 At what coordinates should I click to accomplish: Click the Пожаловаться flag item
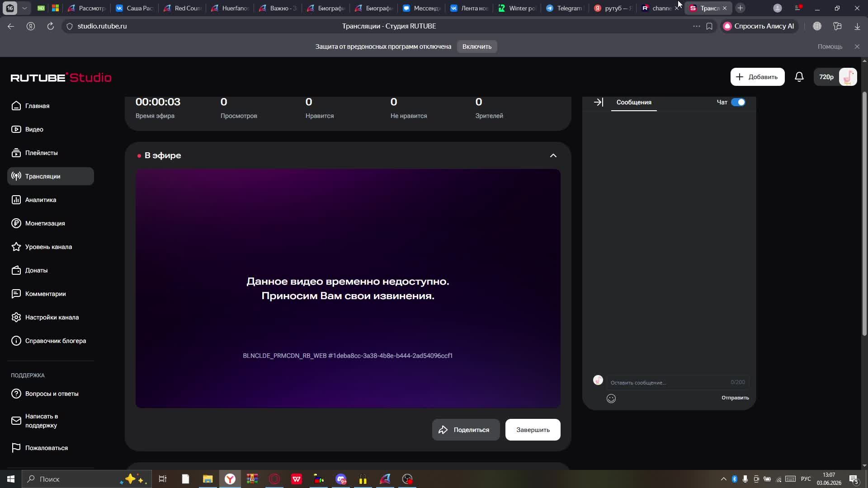pyautogui.click(x=51, y=448)
